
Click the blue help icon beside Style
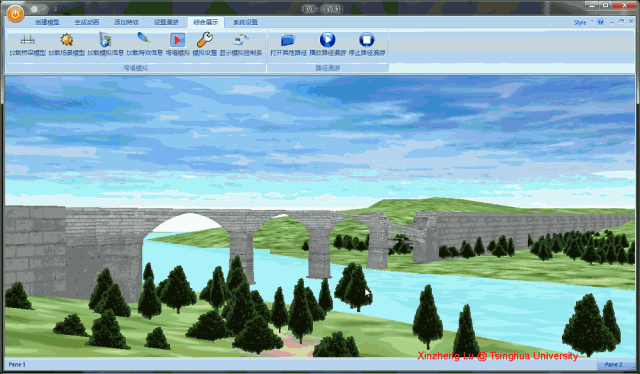[600, 22]
